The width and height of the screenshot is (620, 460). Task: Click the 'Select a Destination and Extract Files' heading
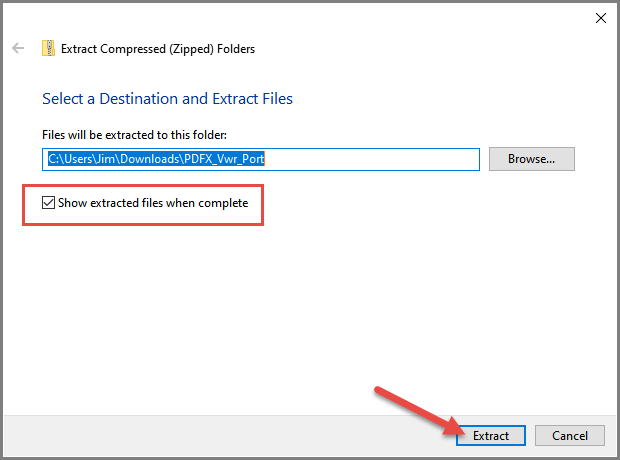167,99
